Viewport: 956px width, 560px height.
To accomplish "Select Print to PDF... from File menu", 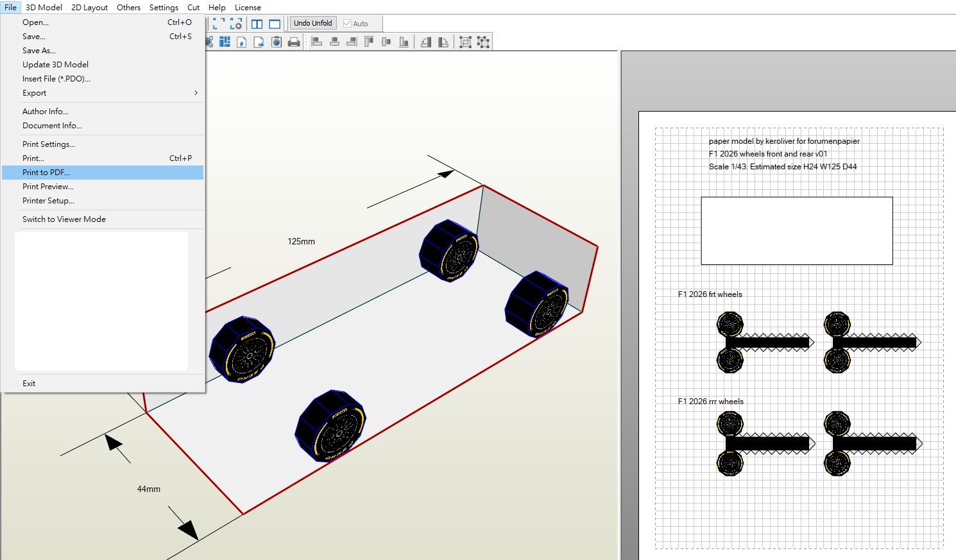I will pos(46,173).
